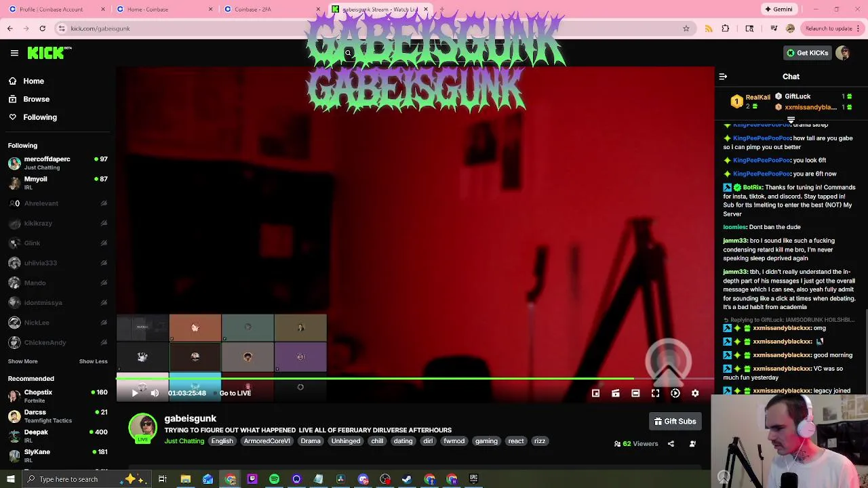Select the English tag
This screenshot has width=868, height=488.
tap(222, 441)
